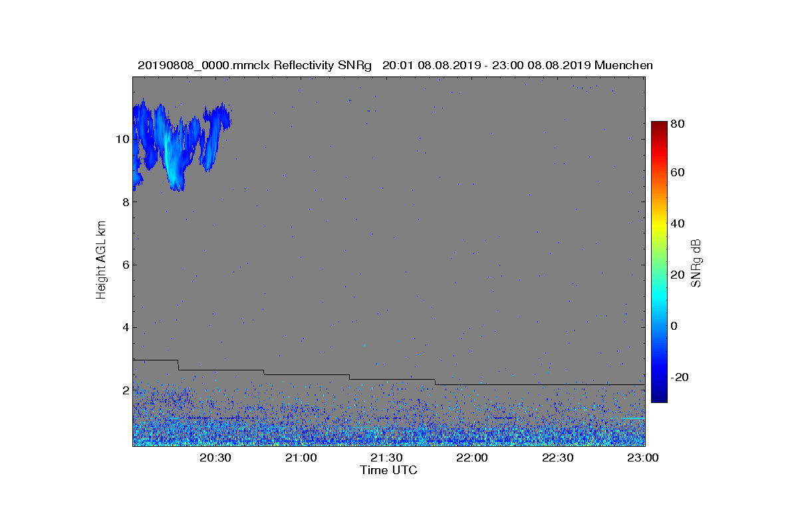798x532 pixels.
Task: Click the 22:00 time tick label
Action: 473,458
